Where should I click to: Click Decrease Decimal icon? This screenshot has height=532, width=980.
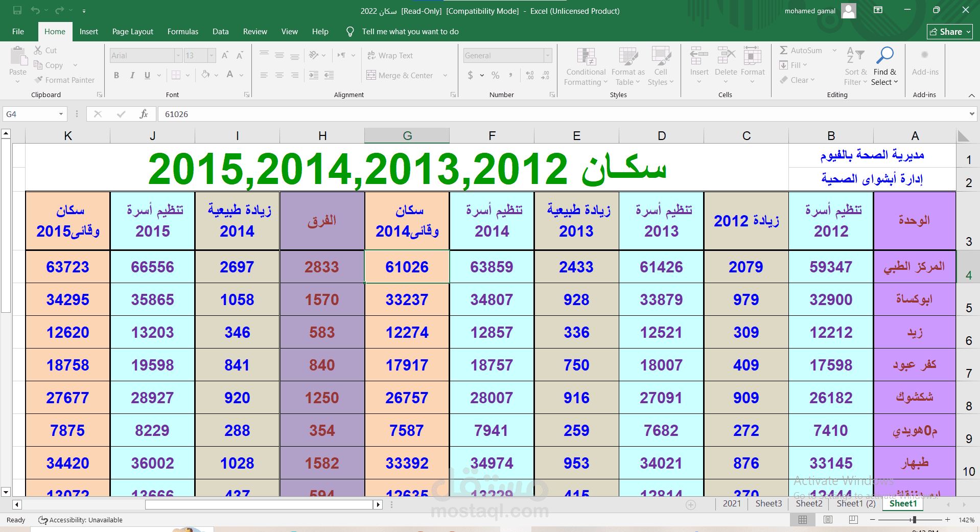click(545, 75)
